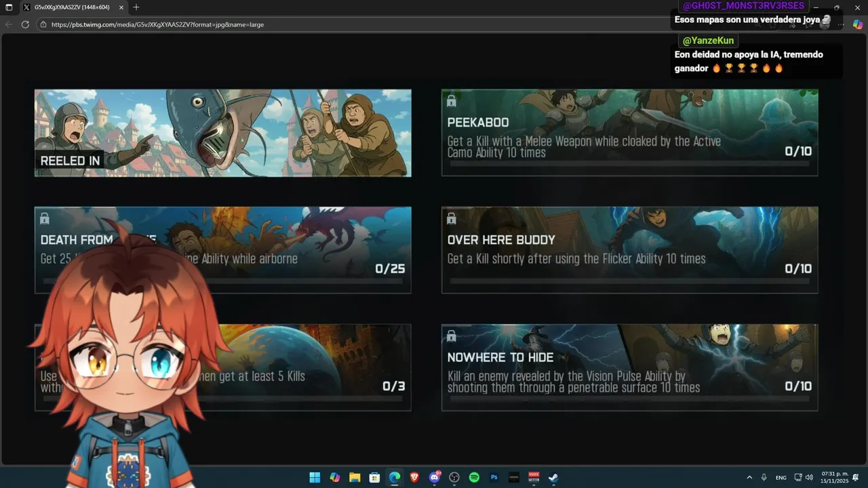Image resolution: width=868 pixels, height=488 pixels.
Task: Click the Nowhere To Hide lock icon
Action: point(451,335)
